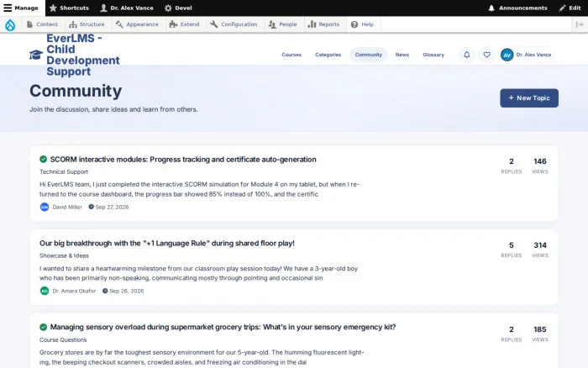Open the Help admin menu

pyautogui.click(x=362, y=24)
